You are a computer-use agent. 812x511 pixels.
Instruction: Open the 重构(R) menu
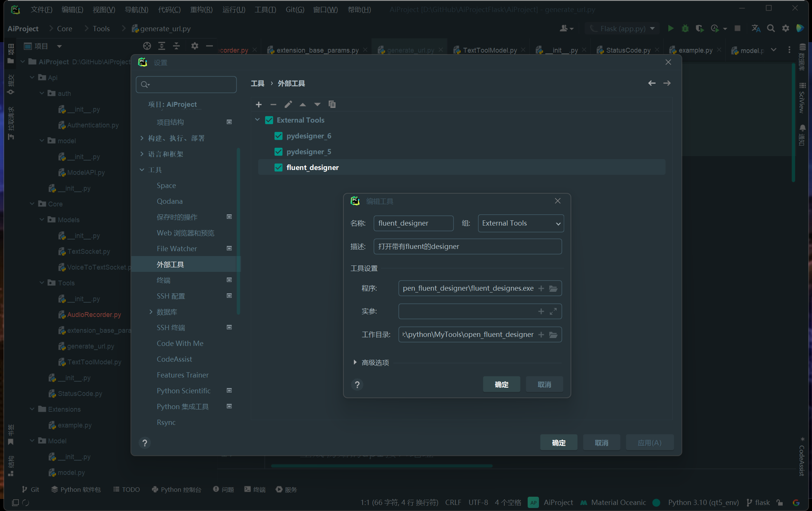coord(201,9)
